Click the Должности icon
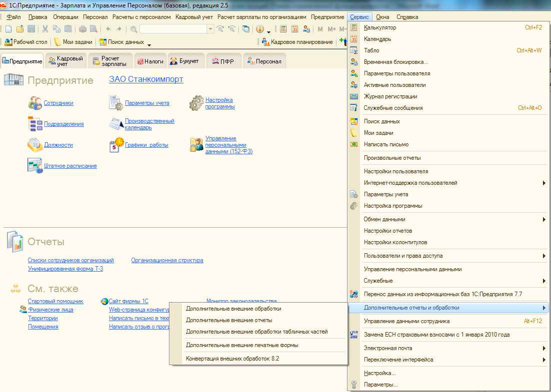 35,145
